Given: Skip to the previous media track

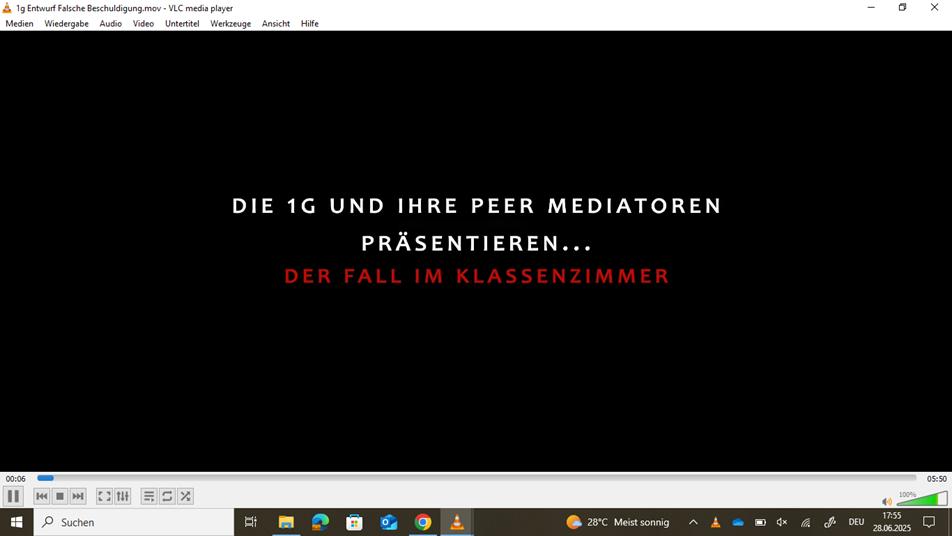Looking at the screenshot, I should click(x=42, y=496).
